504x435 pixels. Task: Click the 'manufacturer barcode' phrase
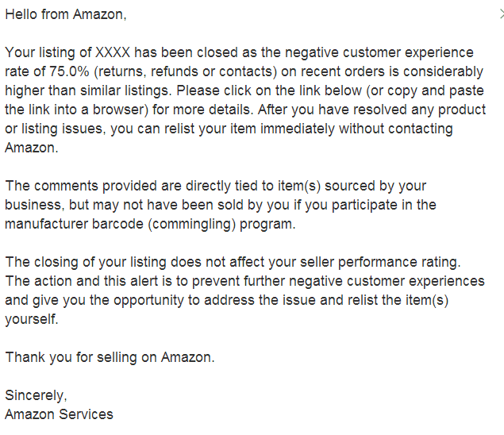coord(74,224)
